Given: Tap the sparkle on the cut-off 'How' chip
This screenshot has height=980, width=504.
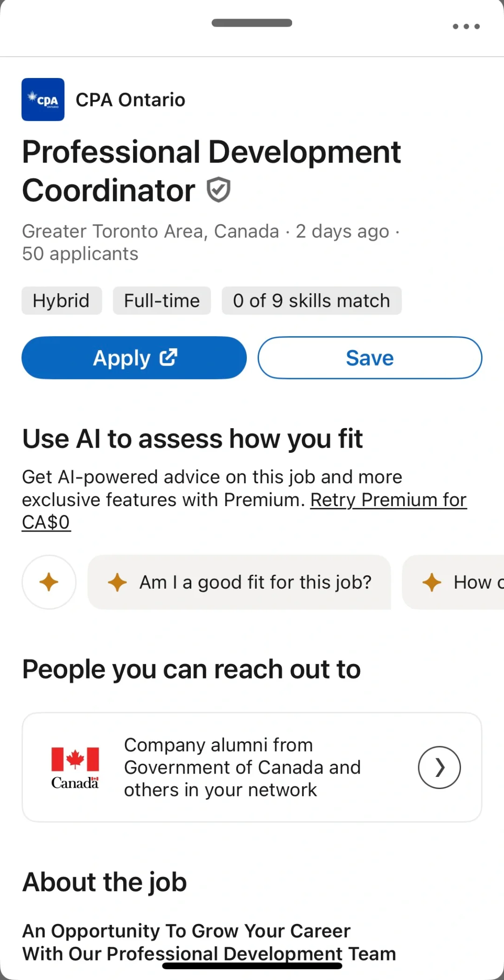Looking at the screenshot, I should pos(432,582).
